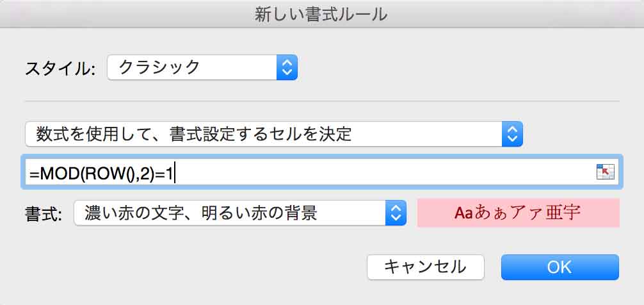Click the pink Aaあぁアァ亜宇 format preview

coord(518,213)
